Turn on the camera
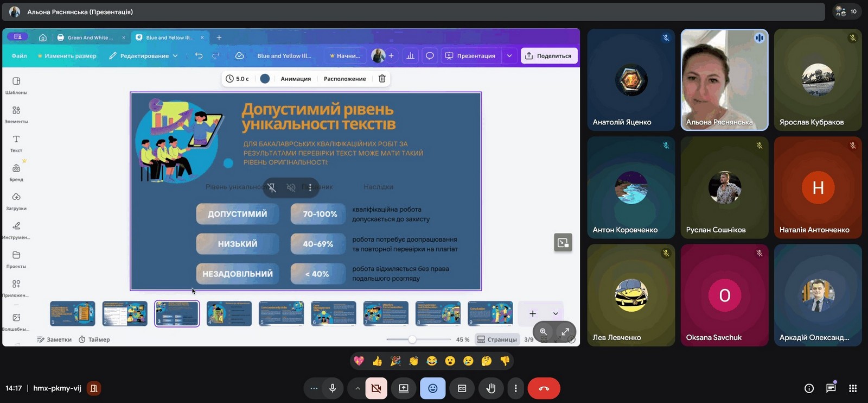The image size is (868, 403). (376, 388)
